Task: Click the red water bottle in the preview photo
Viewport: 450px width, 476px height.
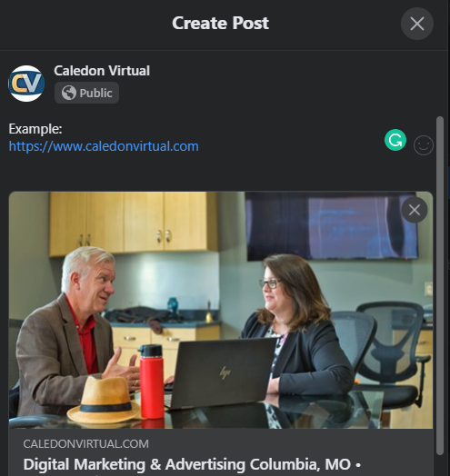Action: [151, 382]
